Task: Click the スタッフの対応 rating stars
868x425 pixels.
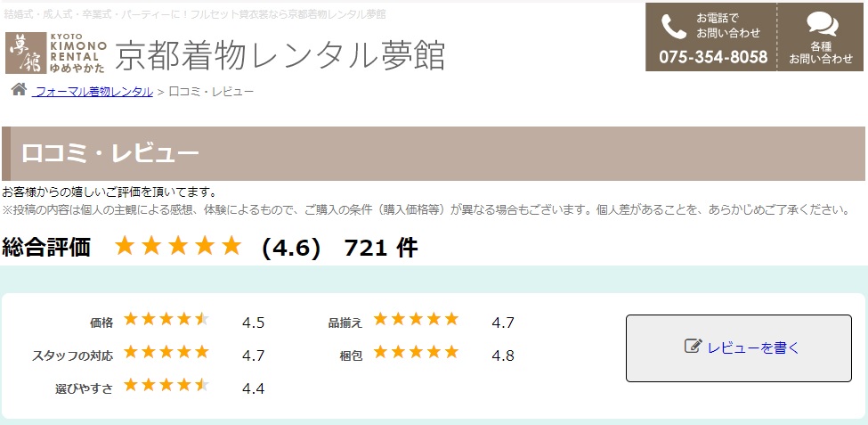Action: click(166, 352)
